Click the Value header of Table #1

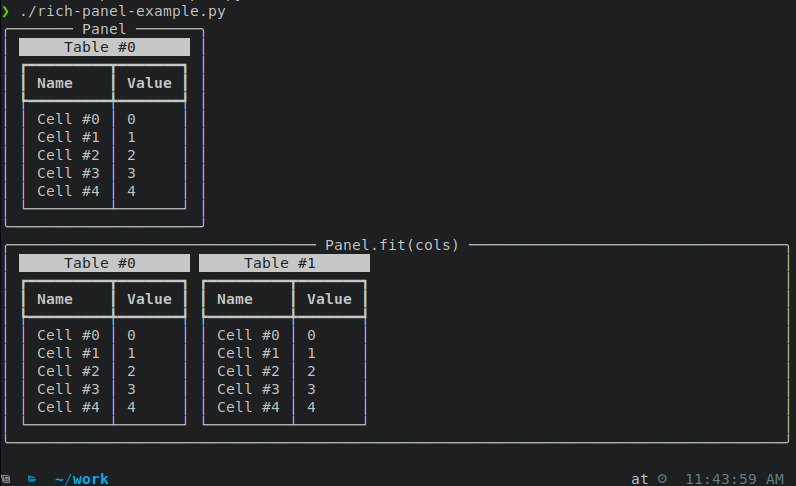[x=329, y=299]
